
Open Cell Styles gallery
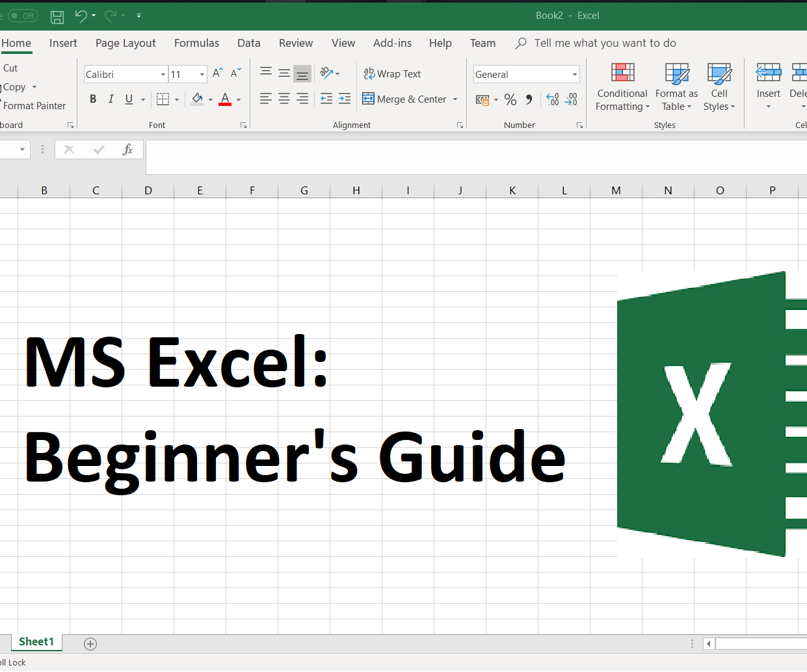pyautogui.click(x=719, y=87)
